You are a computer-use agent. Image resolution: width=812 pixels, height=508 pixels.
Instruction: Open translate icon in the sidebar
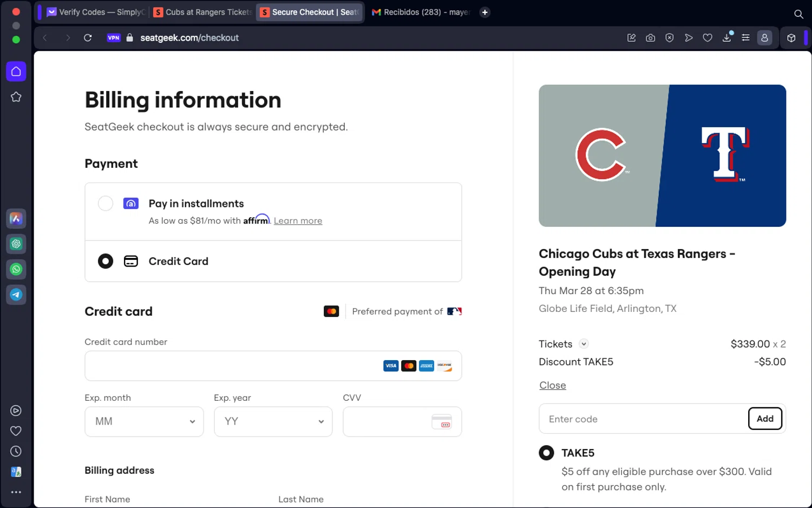click(x=16, y=472)
